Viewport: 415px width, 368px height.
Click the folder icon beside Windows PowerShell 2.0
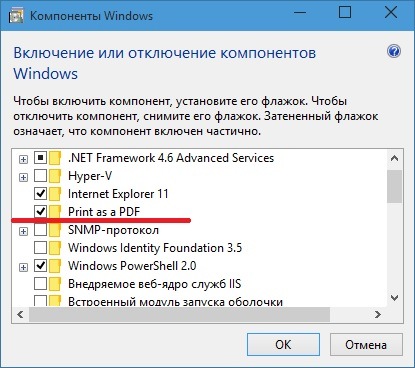point(55,266)
